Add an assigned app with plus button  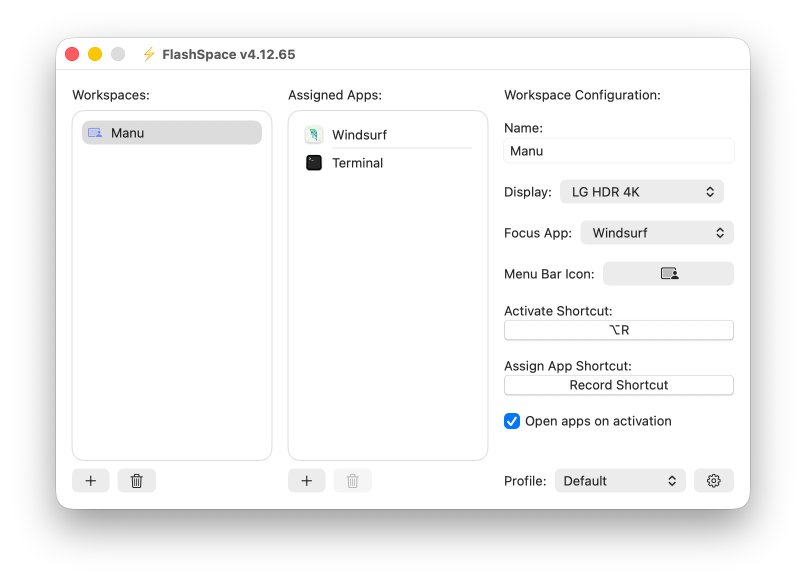306,481
